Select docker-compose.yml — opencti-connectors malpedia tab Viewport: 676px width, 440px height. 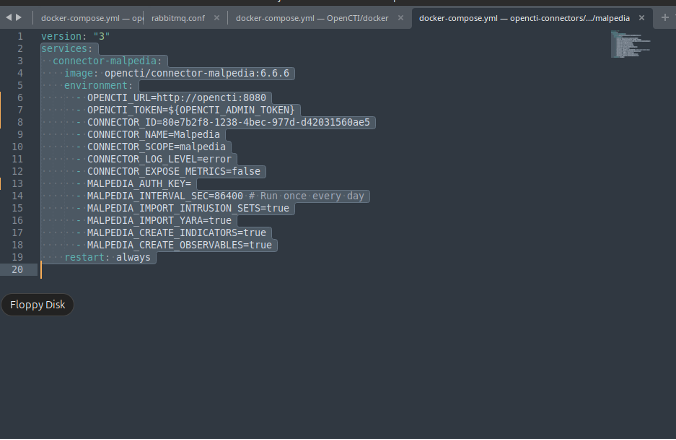pyautogui.click(x=524, y=18)
